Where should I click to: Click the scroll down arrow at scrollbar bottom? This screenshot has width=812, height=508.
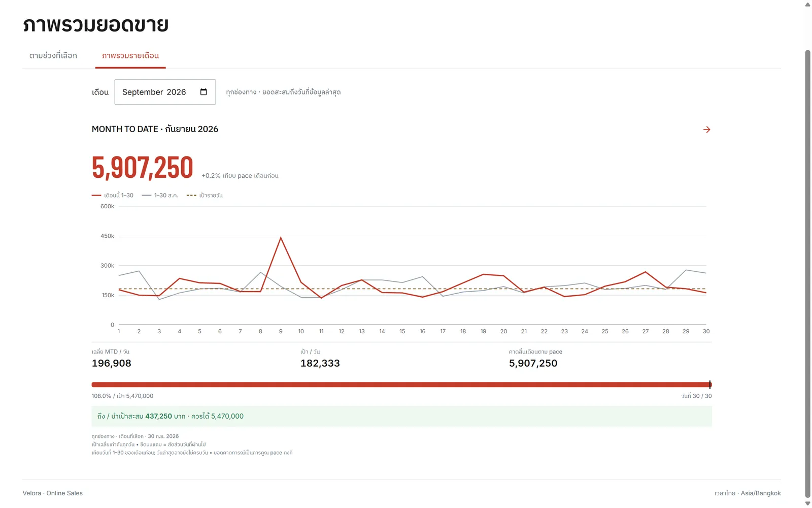pyautogui.click(x=807, y=503)
